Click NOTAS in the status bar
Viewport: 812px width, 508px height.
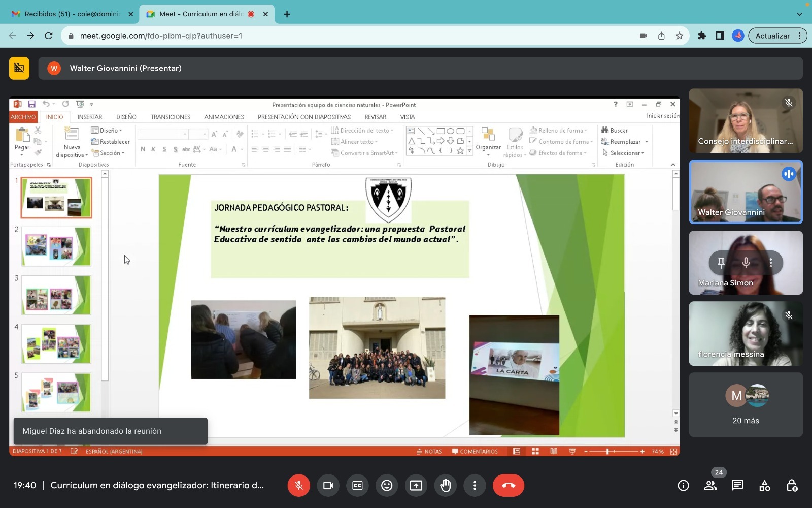click(x=429, y=451)
